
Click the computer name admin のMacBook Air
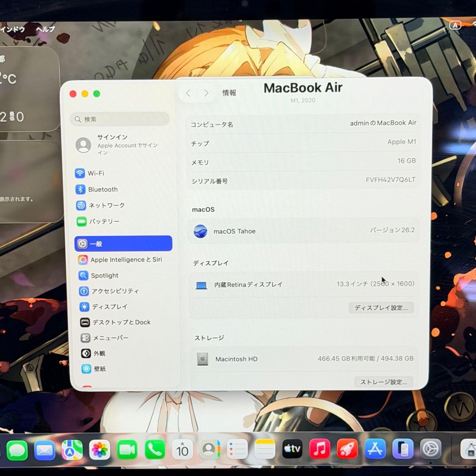(x=383, y=123)
